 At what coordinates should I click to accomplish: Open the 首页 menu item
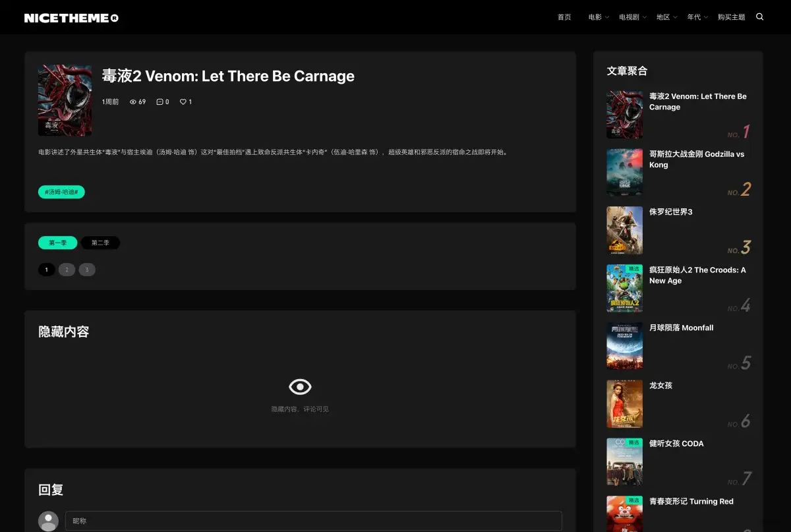[564, 16]
